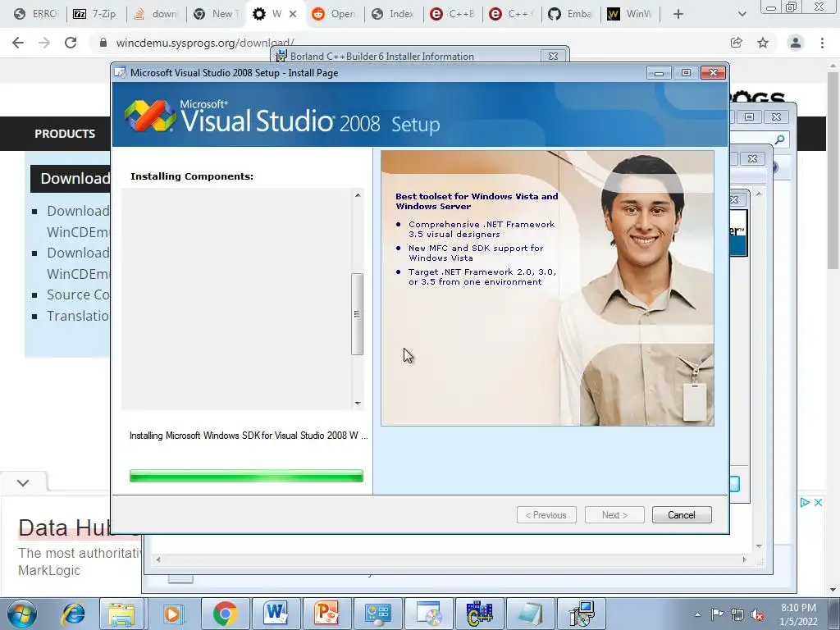Open the Chrome three-dot menu
The width and height of the screenshot is (840, 630).
coord(822,43)
